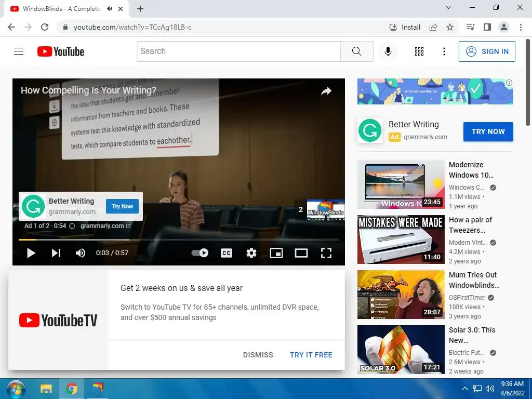Click the page vertical scrollbar
The image size is (532, 399).
point(528,83)
